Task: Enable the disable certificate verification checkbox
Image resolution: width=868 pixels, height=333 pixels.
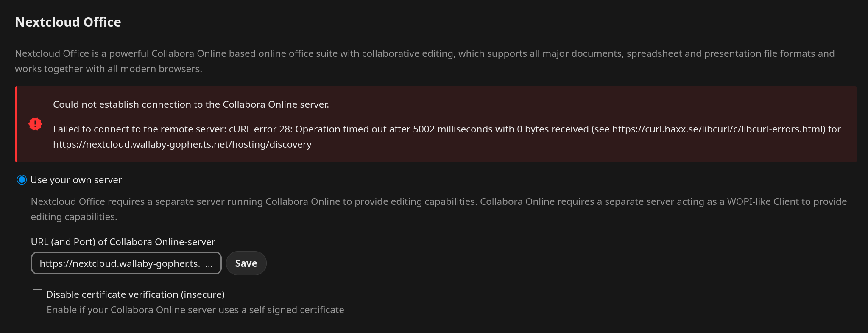Action: (37, 294)
